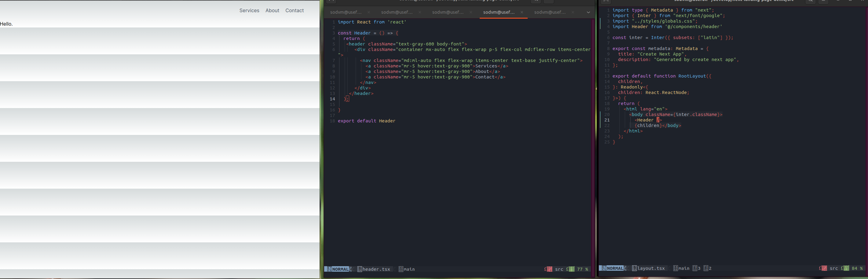Click NORMAL mode indicator in layout.tsx status line
This screenshot has width=868, height=279.
click(615, 268)
